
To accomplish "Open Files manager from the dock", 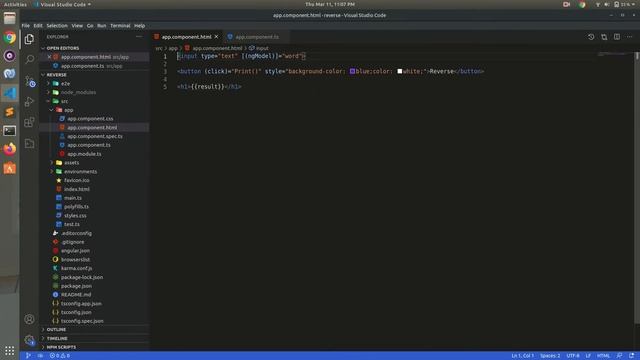I will click(x=9, y=18).
